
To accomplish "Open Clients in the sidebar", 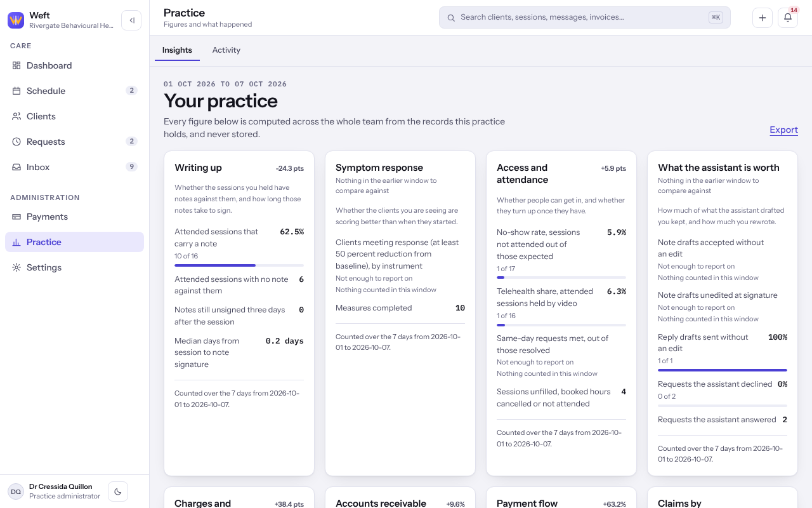I will coord(75,116).
